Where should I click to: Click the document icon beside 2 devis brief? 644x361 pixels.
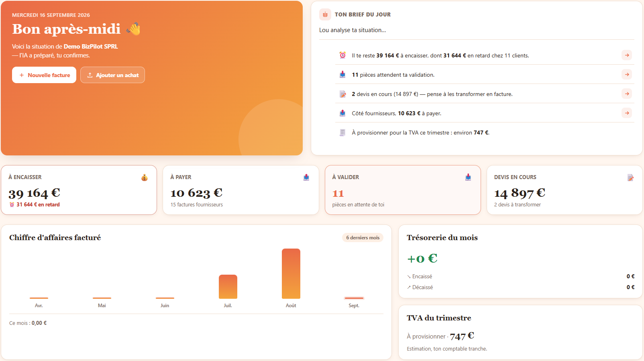[x=342, y=94]
